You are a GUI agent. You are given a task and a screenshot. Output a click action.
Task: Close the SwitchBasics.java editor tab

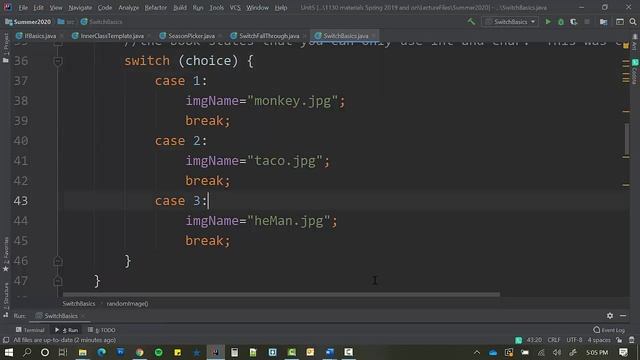click(373, 36)
